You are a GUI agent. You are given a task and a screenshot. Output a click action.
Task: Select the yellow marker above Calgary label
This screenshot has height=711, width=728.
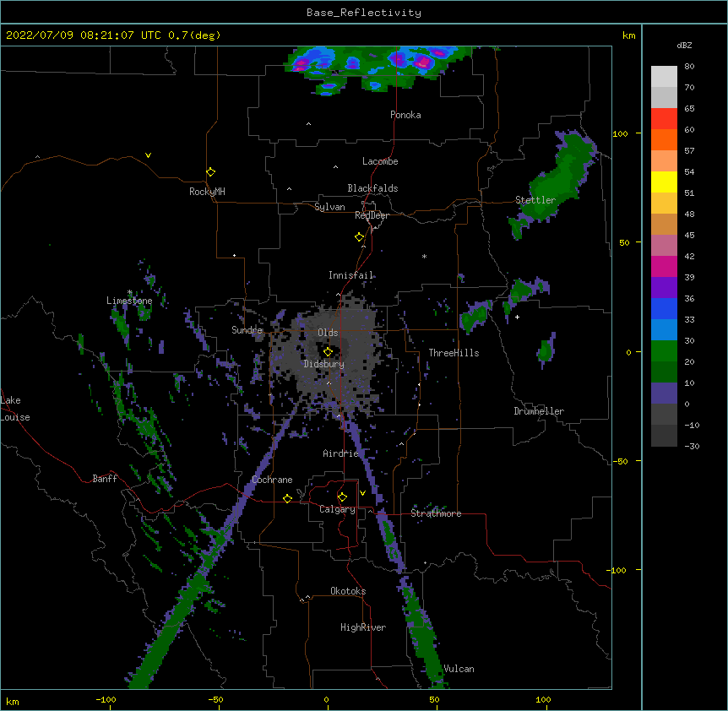click(x=342, y=497)
